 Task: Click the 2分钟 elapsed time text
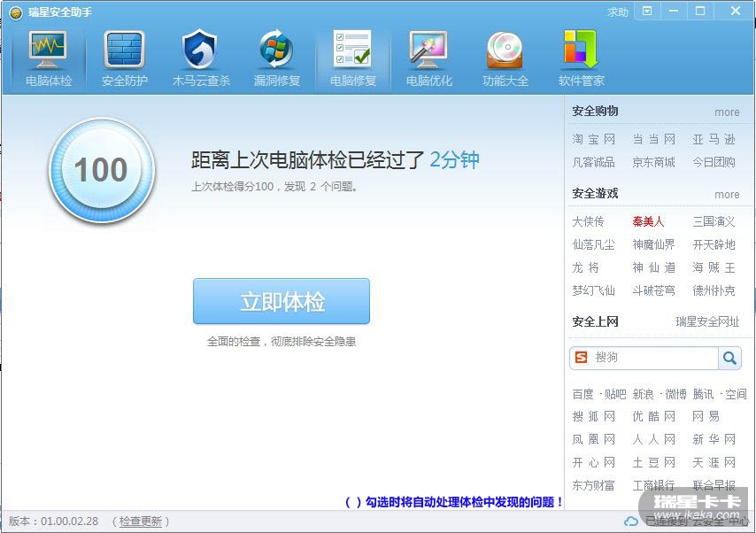(454, 160)
